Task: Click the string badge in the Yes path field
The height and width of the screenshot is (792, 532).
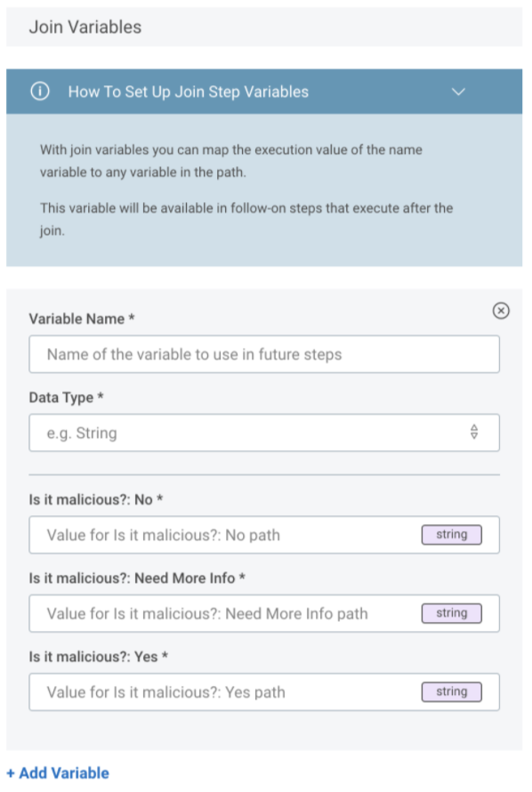Action: coord(452,692)
